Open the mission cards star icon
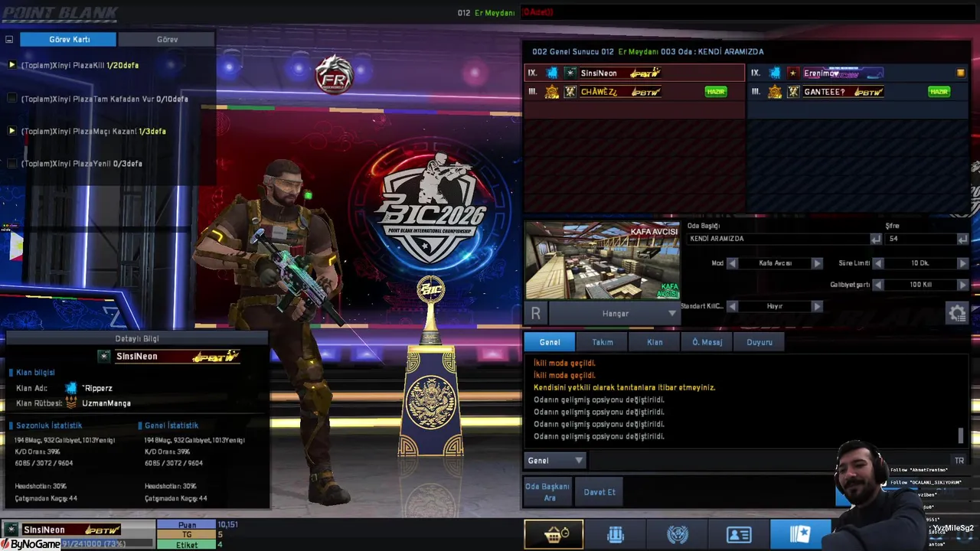The height and width of the screenshot is (551, 980). [800, 534]
